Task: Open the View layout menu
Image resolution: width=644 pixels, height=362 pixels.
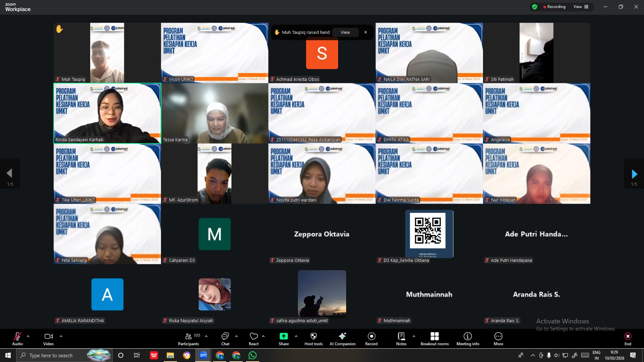Action: [x=580, y=7]
